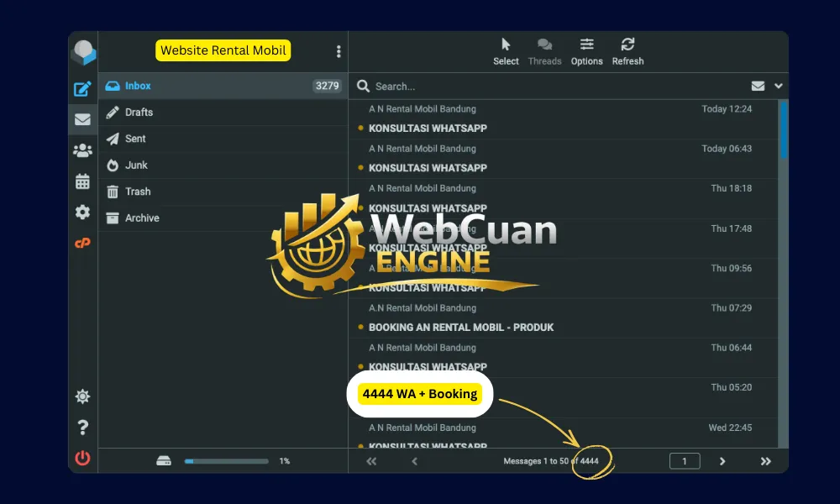Open Settings gear in left sidebar
This screenshot has height=504, width=840.
pos(82,212)
